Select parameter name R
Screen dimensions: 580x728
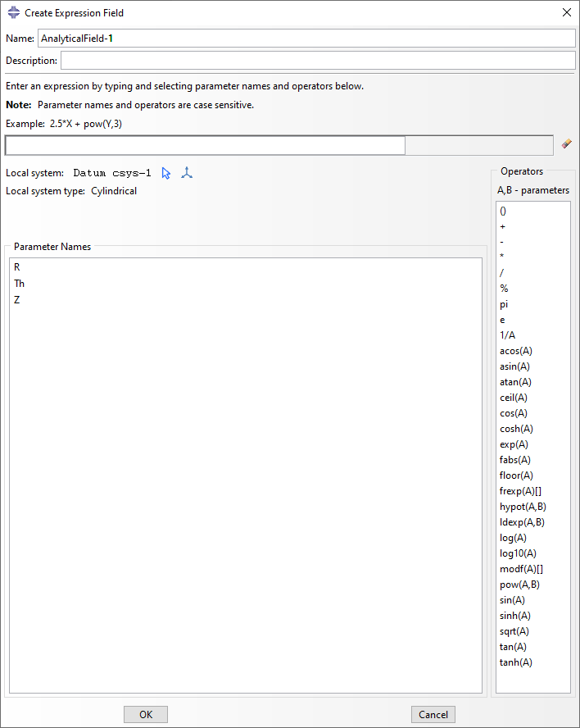(x=17, y=267)
